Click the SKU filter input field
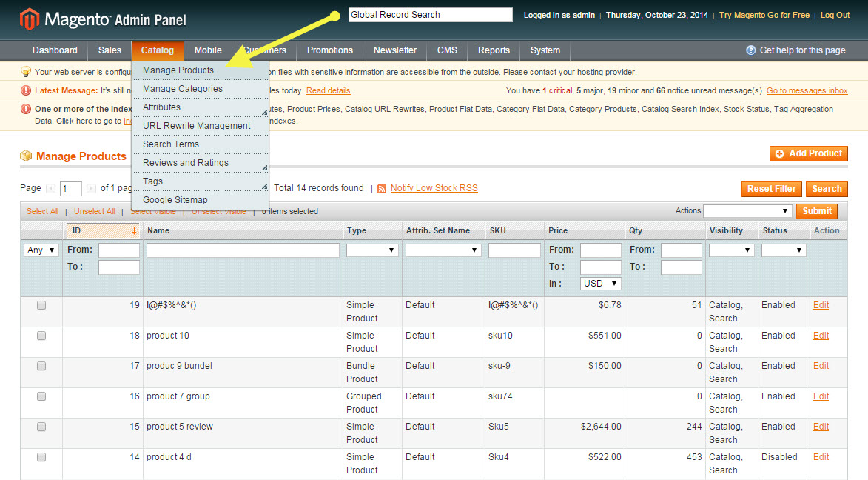The width and height of the screenshot is (868, 480). pos(514,250)
